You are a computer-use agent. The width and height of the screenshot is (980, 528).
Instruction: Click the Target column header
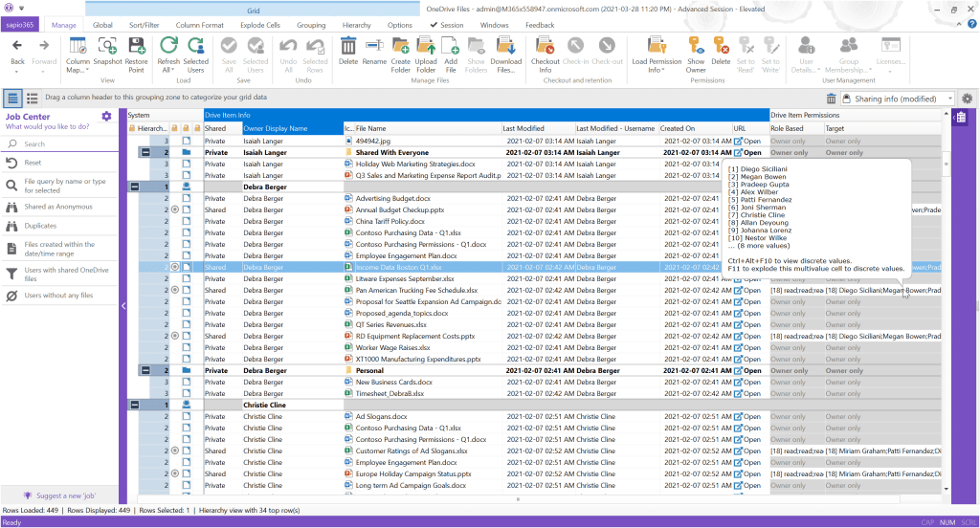(881, 128)
